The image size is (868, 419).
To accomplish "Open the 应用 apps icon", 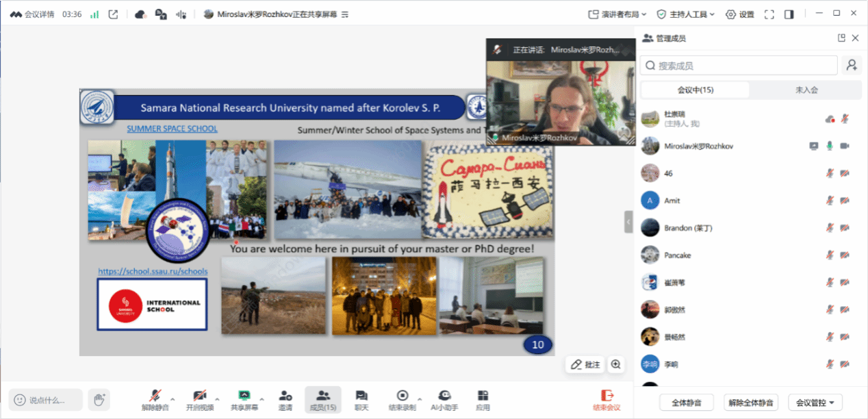I will coord(483,400).
